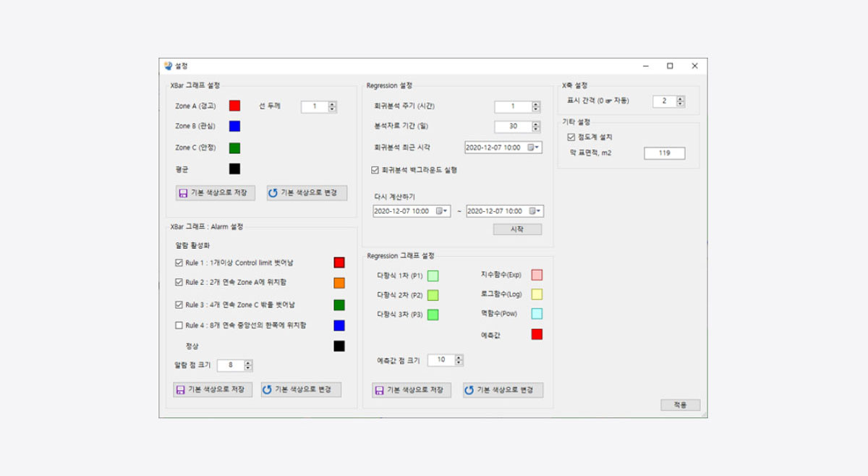Toggle the 점도계 설치 checkbox
This screenshot has width=868, height=476.
click(x=571, y=137)
